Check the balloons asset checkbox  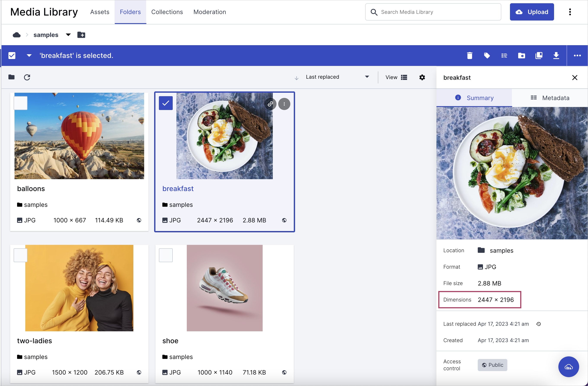point(21,103)
